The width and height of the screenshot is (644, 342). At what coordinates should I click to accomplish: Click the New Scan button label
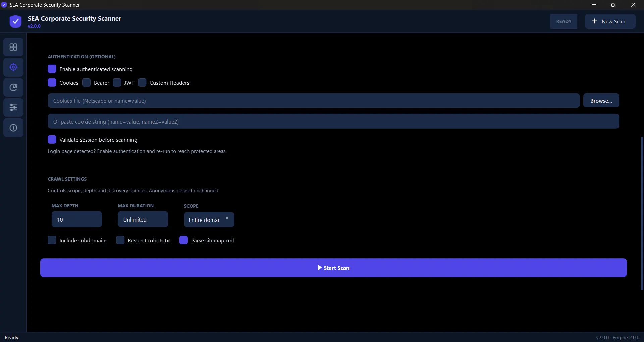(613, 21)
